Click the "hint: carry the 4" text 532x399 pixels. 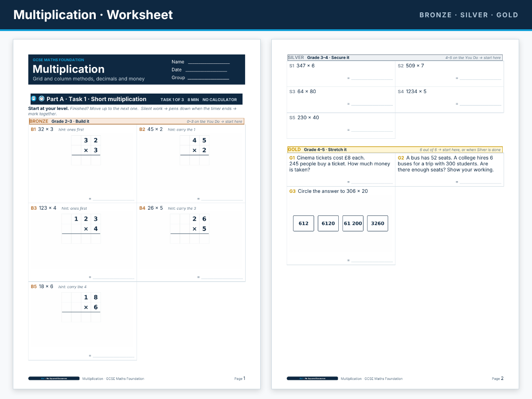pos(73,287)
